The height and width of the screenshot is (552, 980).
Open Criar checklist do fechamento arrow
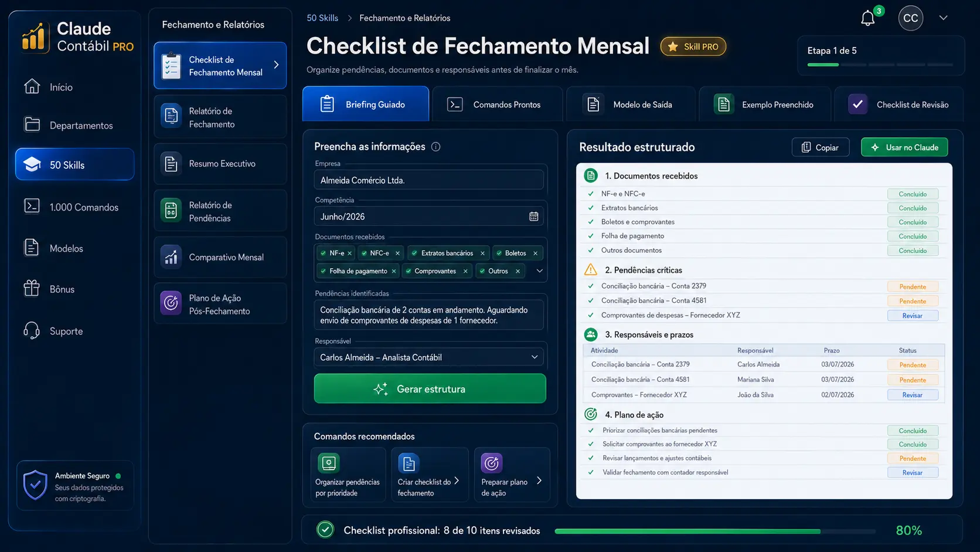click(x=457, y=480)
